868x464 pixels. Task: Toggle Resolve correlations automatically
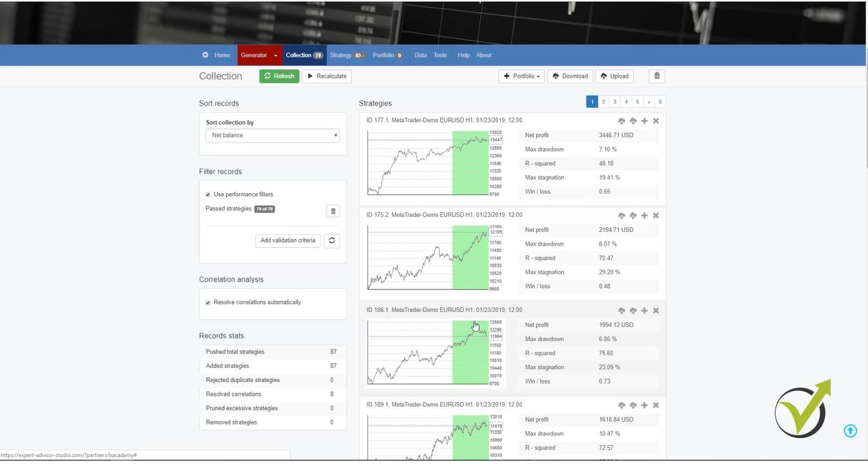[x=208, y=302]
